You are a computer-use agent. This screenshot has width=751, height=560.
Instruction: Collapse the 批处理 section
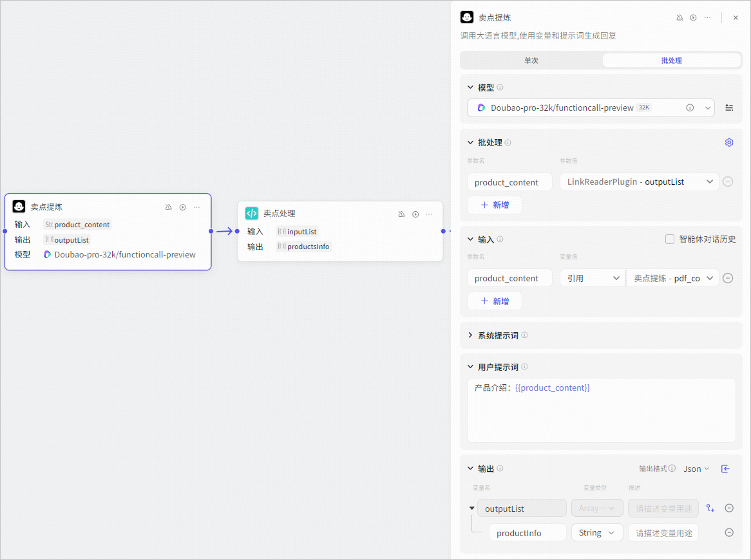[x=470, y=142]
